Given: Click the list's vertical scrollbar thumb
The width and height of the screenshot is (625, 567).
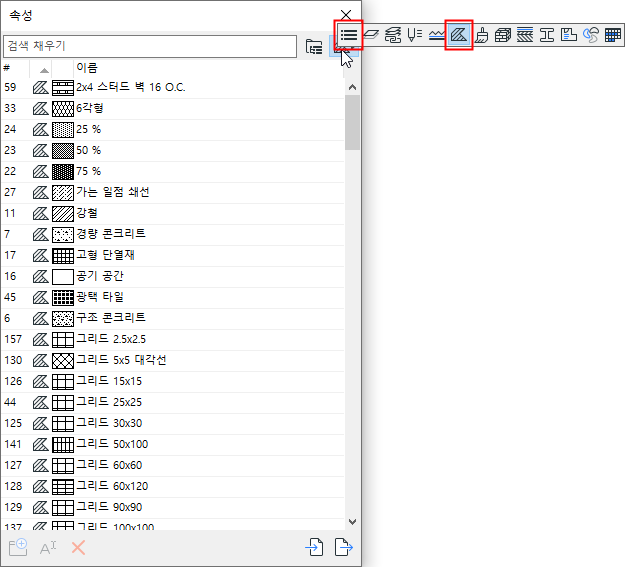Looking at the screenshot, I should [352, 122].
